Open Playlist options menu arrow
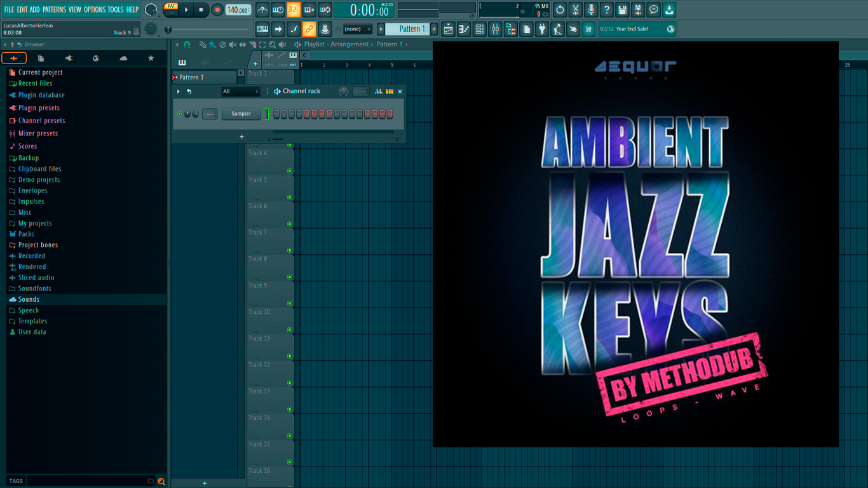 point(177,44)
